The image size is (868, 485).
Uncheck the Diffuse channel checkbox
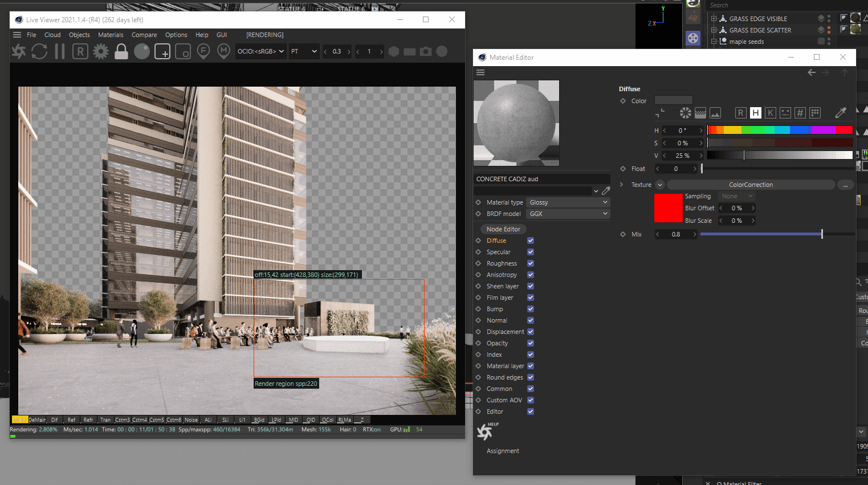tap(531, 241)
